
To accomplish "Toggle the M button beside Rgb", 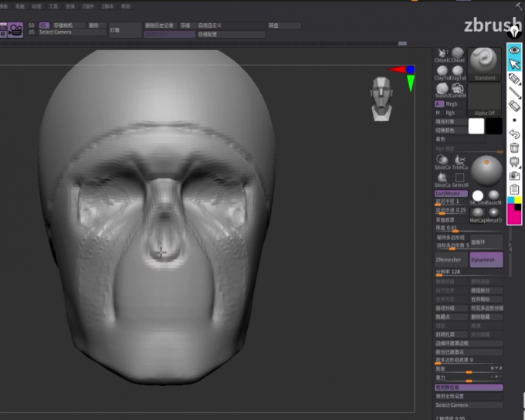I will pos(439,113).
